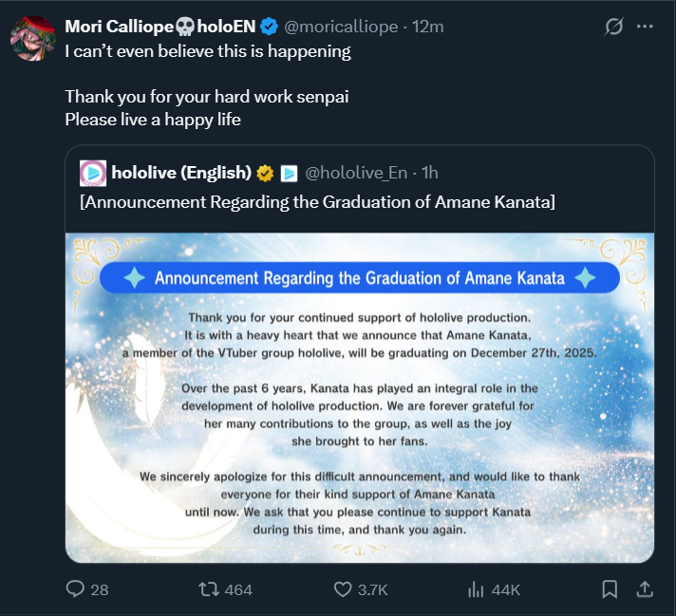Click the share upload arrow icon

click(645, 589)
